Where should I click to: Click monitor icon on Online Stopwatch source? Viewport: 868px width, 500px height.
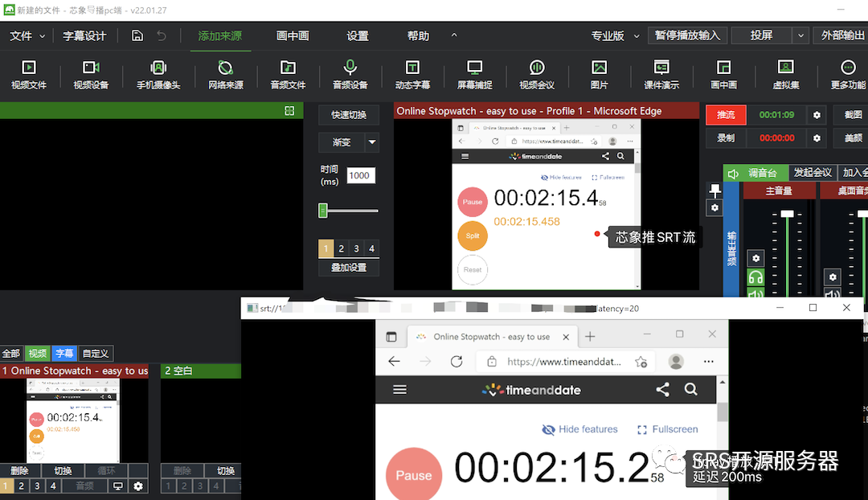click(118, 486)
